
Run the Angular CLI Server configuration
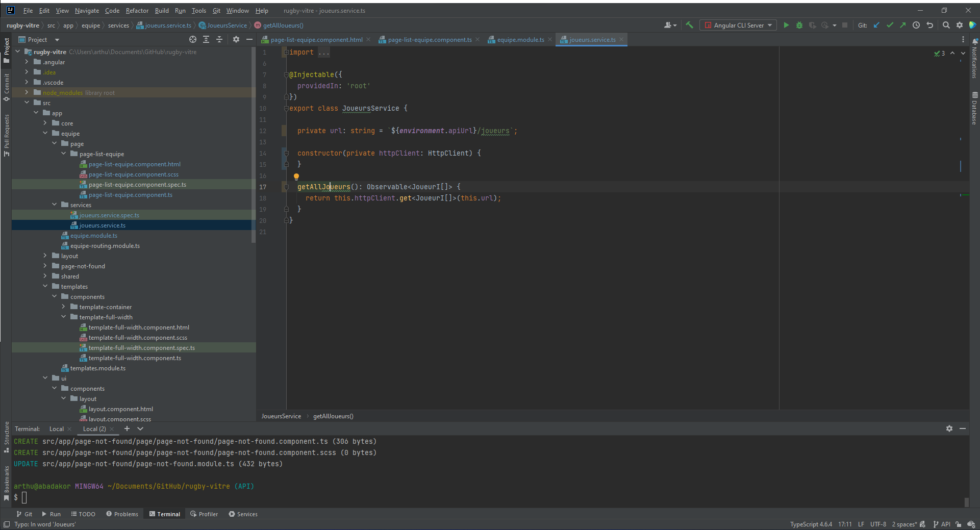tap(786, 25)
